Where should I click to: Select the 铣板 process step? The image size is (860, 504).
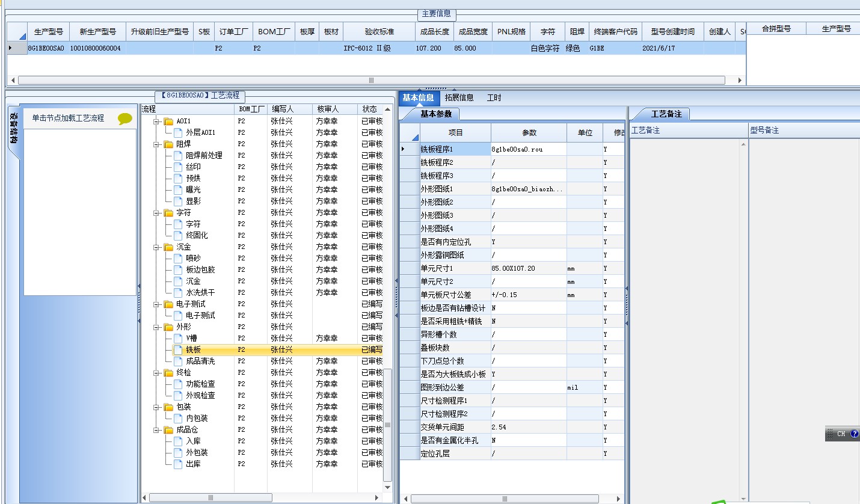[x=193, y=349]
